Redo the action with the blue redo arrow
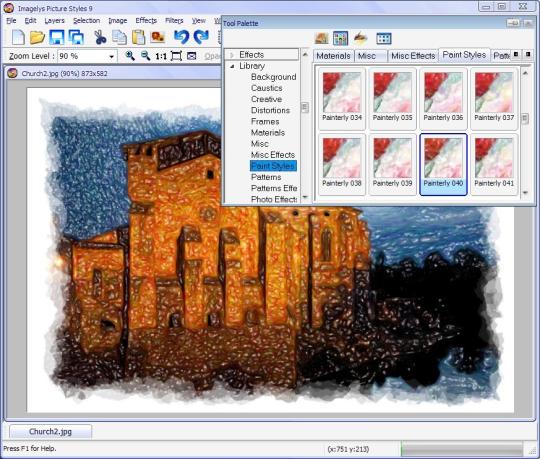The width and height of the screenshot is (540, 459). (201, 37)
